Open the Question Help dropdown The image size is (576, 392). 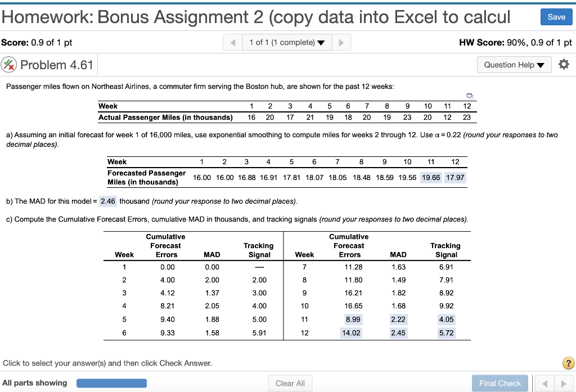click(x=514, y=65)
